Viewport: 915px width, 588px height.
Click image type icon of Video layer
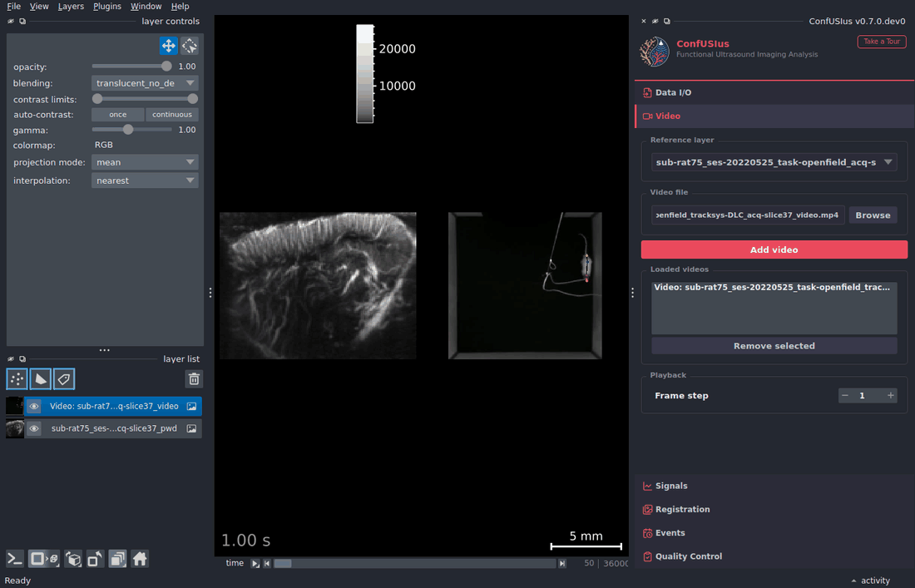pos(191,406)
